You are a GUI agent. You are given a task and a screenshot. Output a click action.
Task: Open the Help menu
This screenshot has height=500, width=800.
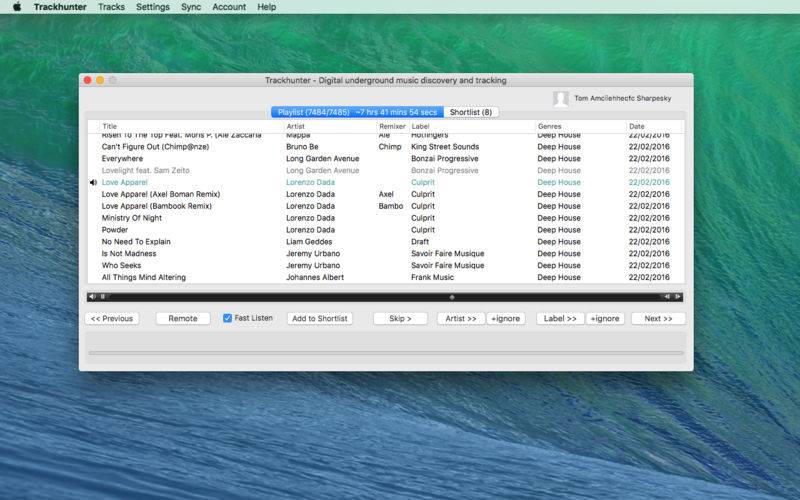(x=266, y=7)
